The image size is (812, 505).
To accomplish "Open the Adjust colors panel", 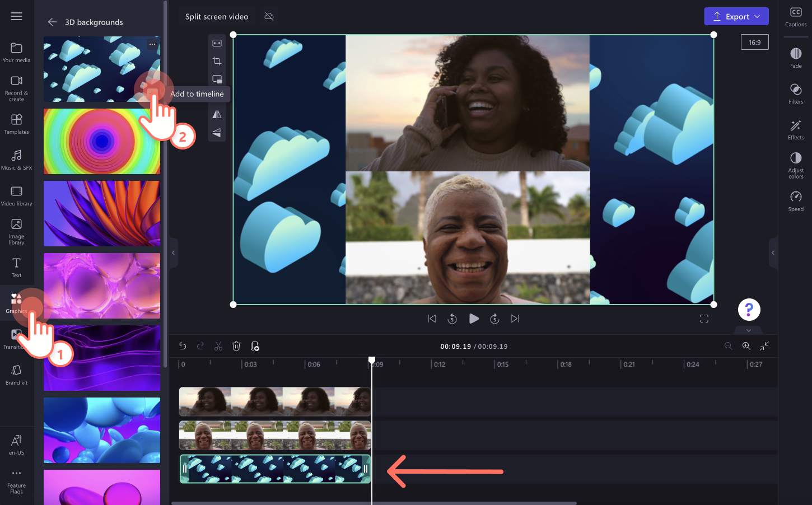I will (x=795, y=164).
